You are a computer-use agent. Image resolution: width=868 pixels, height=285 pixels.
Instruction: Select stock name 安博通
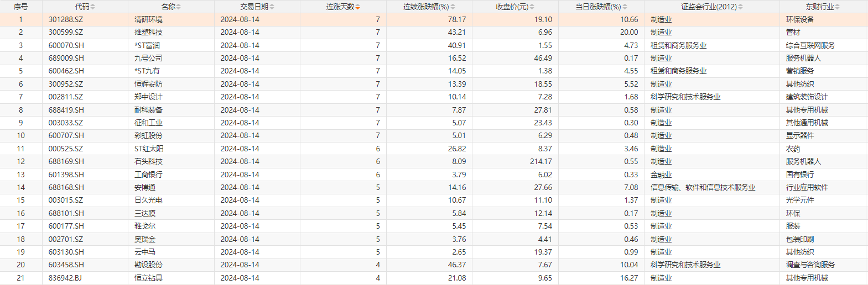tap(145, 187)
